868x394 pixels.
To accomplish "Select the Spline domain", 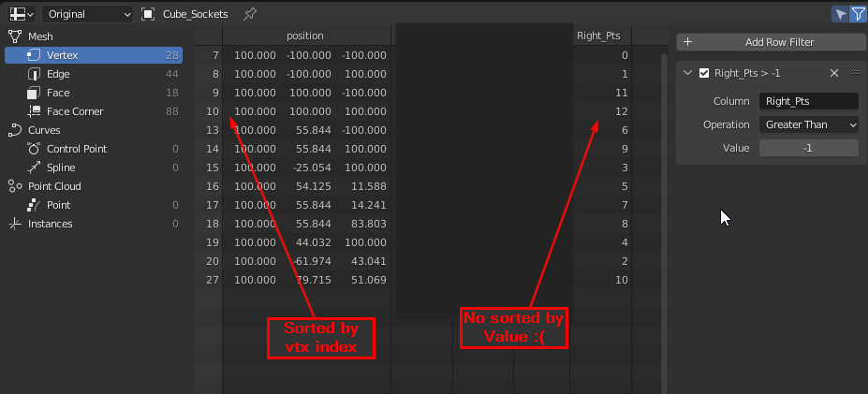I will pyautogui.click(x=94, y=168).
